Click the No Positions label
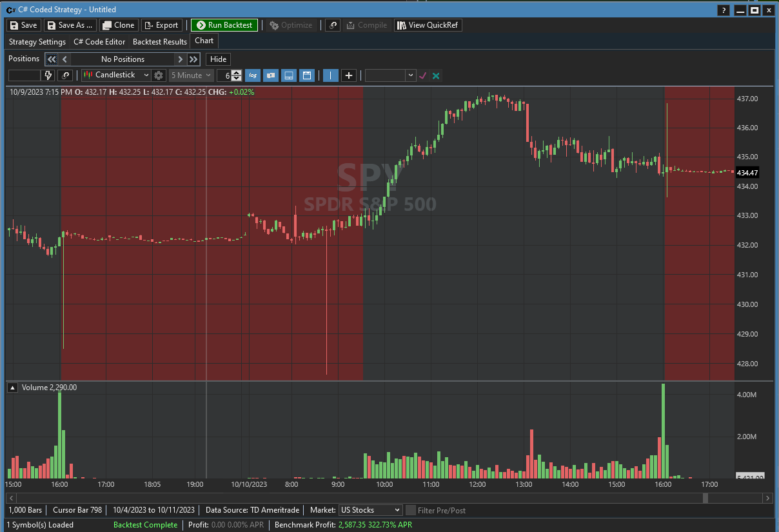The height and width of the screenshot is (532, 779). tap(123, 59)
